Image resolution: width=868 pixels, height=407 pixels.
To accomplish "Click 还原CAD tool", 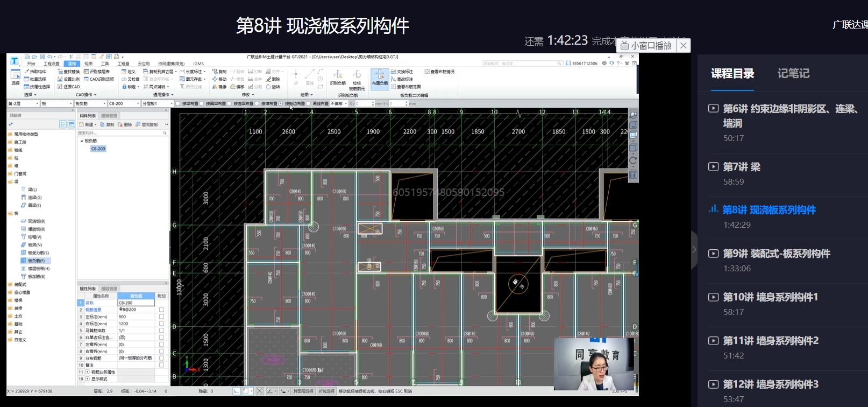I will tap(69, 87).
